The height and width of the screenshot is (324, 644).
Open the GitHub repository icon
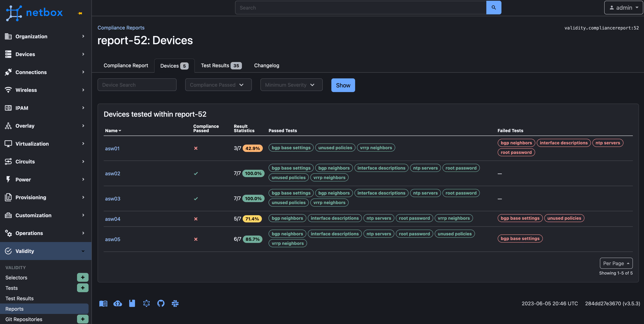click(x=161, y=303)
